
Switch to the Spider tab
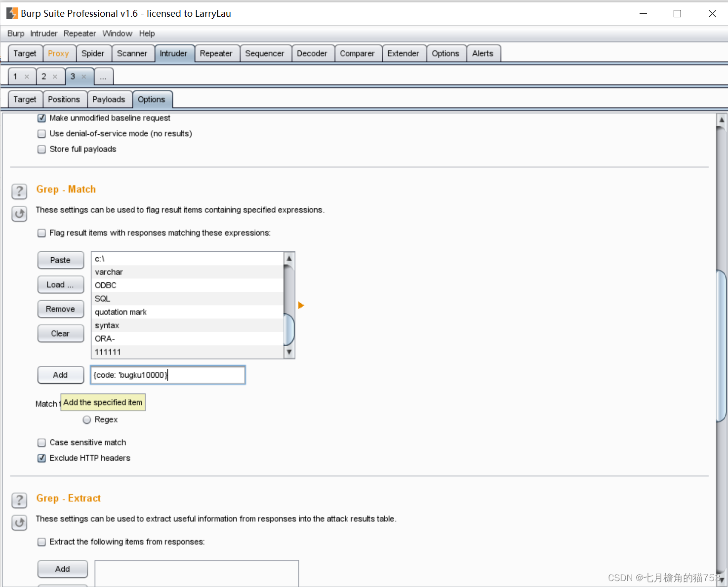coord(93,53)
